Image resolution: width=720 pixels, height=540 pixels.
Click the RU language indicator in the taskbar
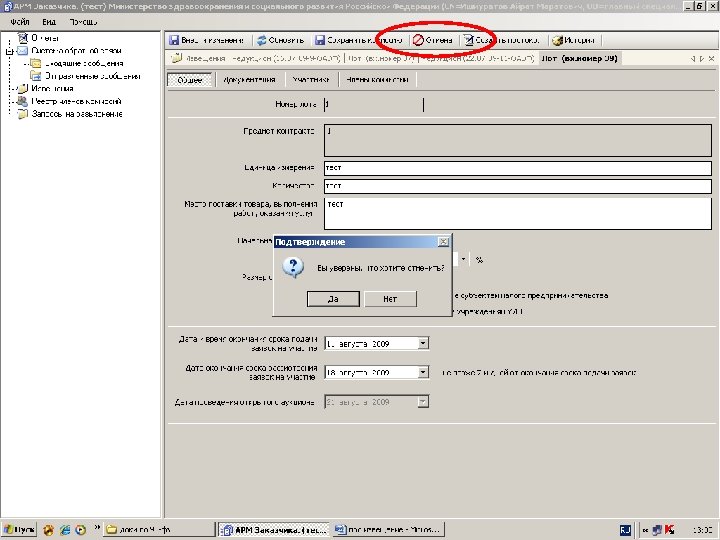(x=625, y=530)
